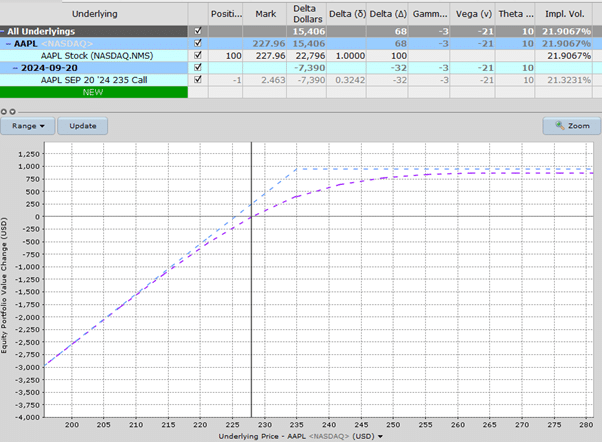Click the Mark column header

click(x=263, y=14)
